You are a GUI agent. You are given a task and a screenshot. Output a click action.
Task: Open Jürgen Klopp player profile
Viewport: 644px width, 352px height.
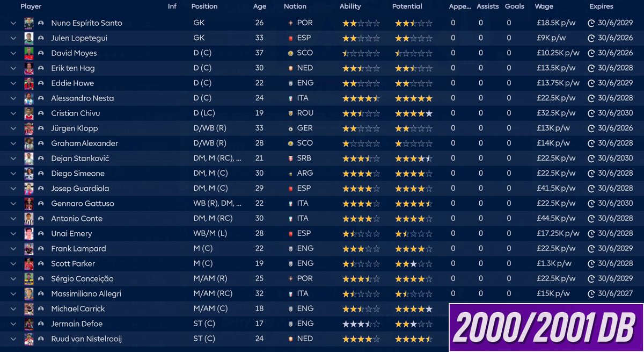[x=75, y=128]
